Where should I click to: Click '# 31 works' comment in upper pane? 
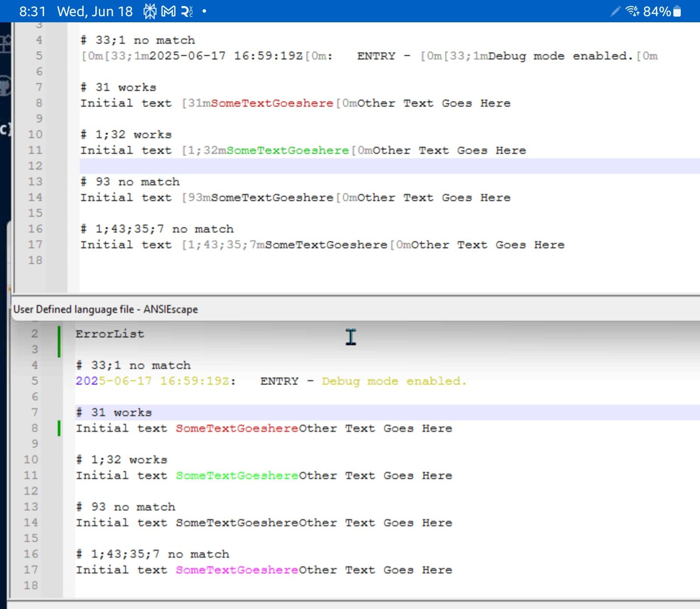point(118,87)
